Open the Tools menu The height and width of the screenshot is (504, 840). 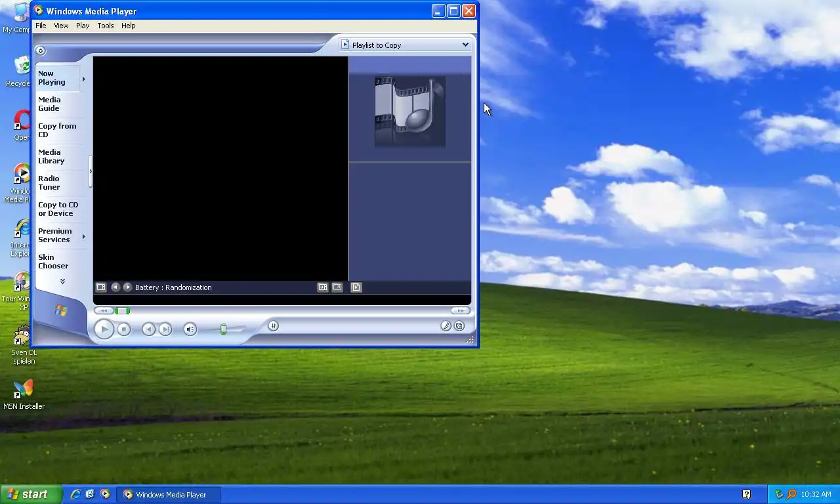[106, 26]
